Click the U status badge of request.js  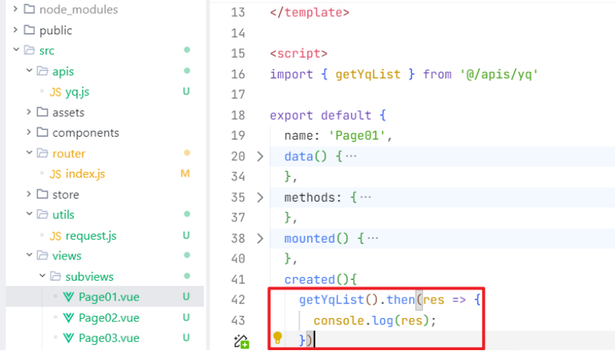click(186, 235)
